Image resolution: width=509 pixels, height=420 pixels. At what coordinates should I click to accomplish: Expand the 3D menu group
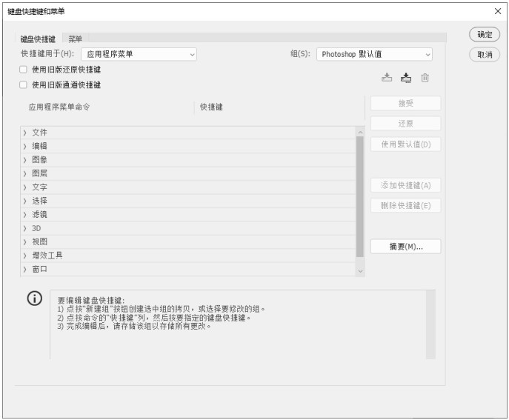click(24, 228)
